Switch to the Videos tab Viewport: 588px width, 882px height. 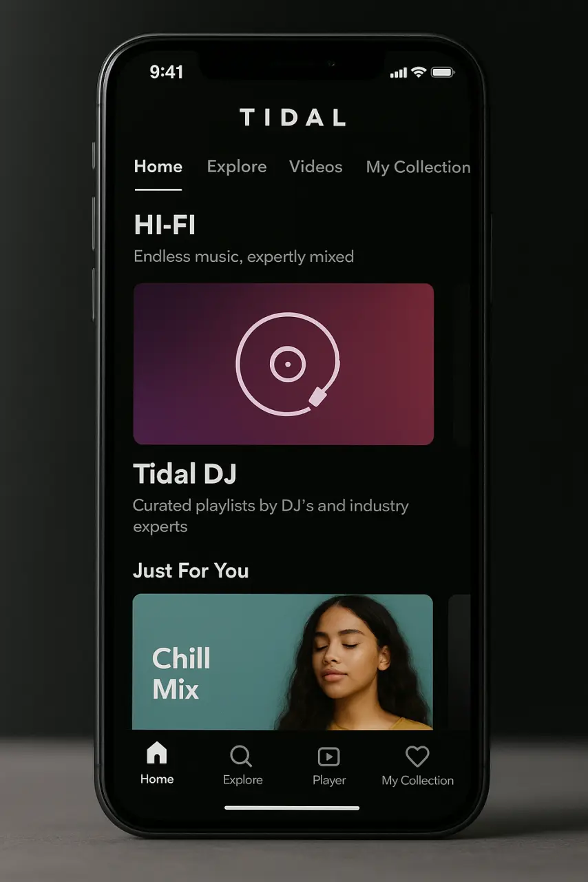point(316,167)
